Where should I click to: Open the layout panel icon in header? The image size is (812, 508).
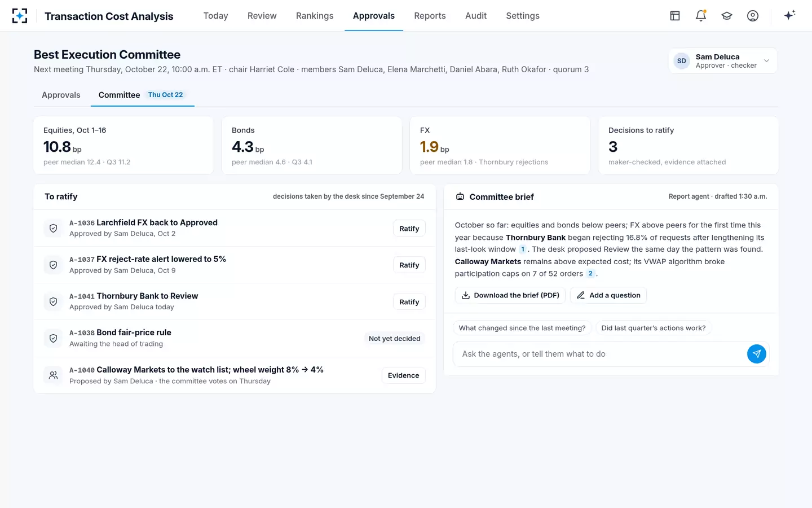click(x=675, y=16)
